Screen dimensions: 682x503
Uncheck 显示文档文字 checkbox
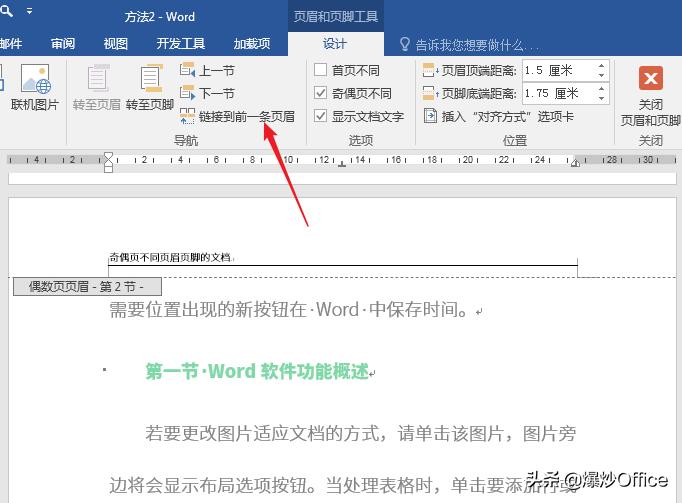320,116
